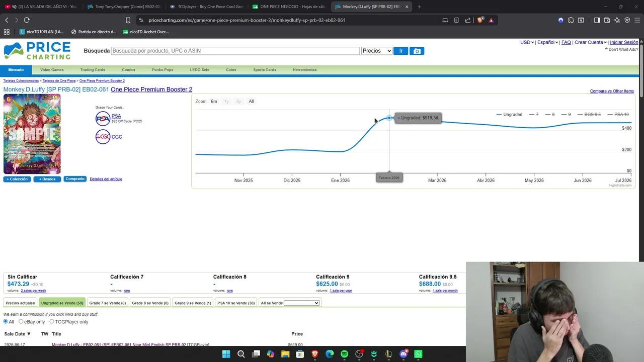The width and height of the screenshot is (644, 362).
Task: Sort by Sale Date column header
Action: (18, 334)
